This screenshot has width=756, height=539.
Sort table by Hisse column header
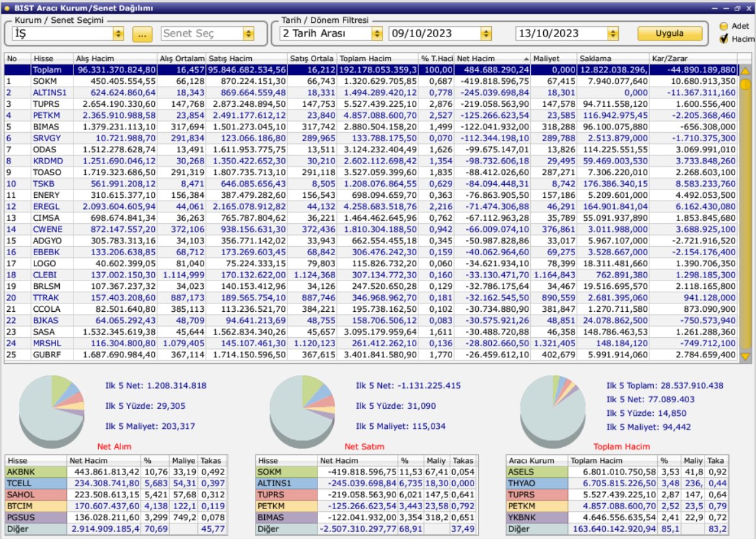52,59
